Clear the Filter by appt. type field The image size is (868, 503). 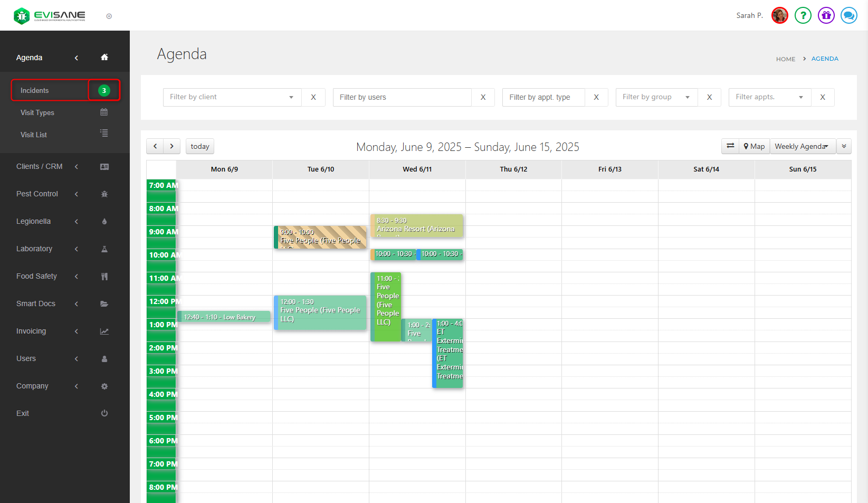pos(596,97)
